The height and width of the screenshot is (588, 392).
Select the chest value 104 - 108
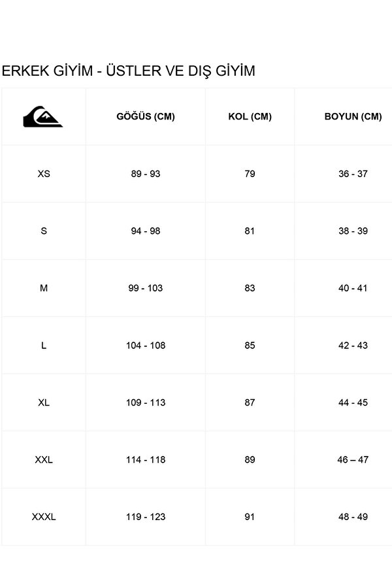tap(146, 346)
